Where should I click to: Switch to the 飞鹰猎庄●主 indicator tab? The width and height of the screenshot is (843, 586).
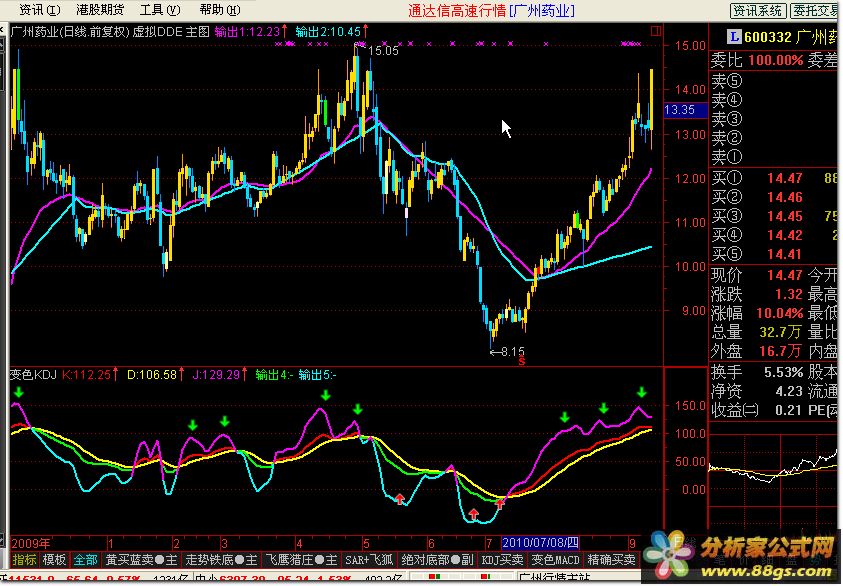pos(301,560)
